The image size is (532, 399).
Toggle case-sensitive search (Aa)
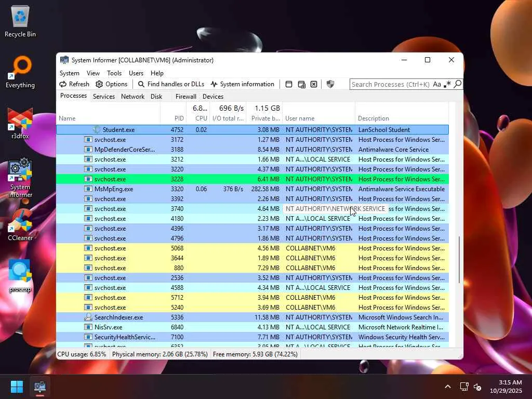click(x=437, y=84)
